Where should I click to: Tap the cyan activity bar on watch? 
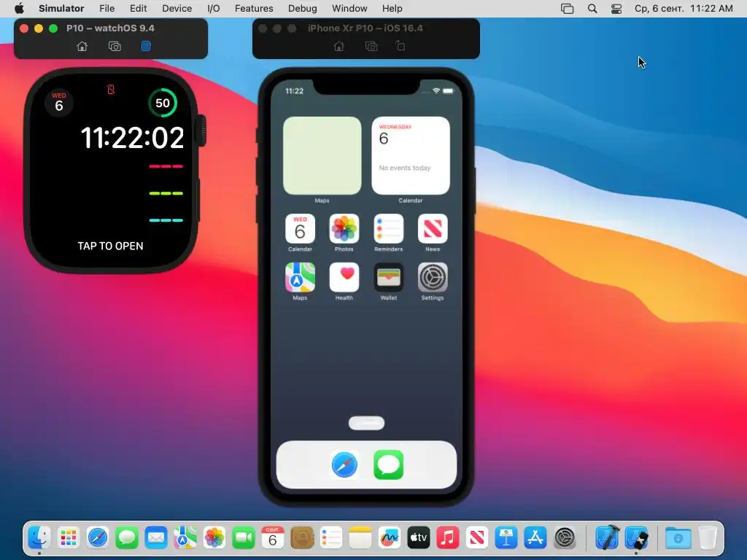point(166,220)
